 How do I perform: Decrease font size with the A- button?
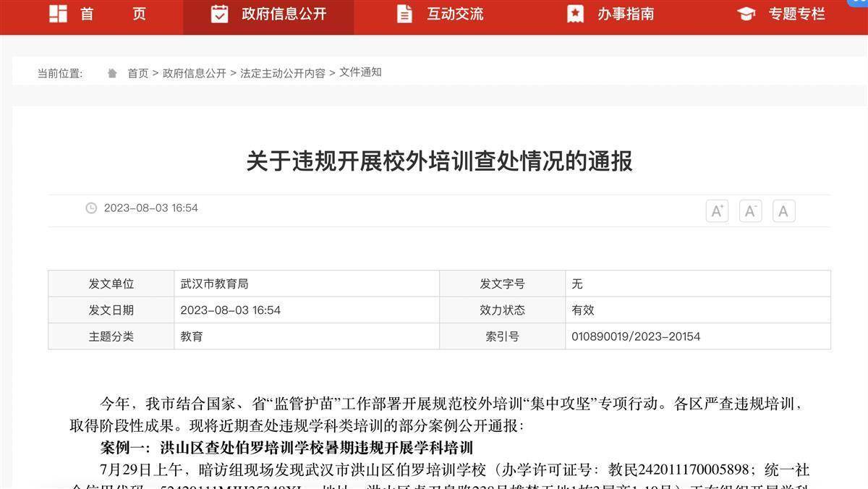pyautogui.click(x=750, y=211)
